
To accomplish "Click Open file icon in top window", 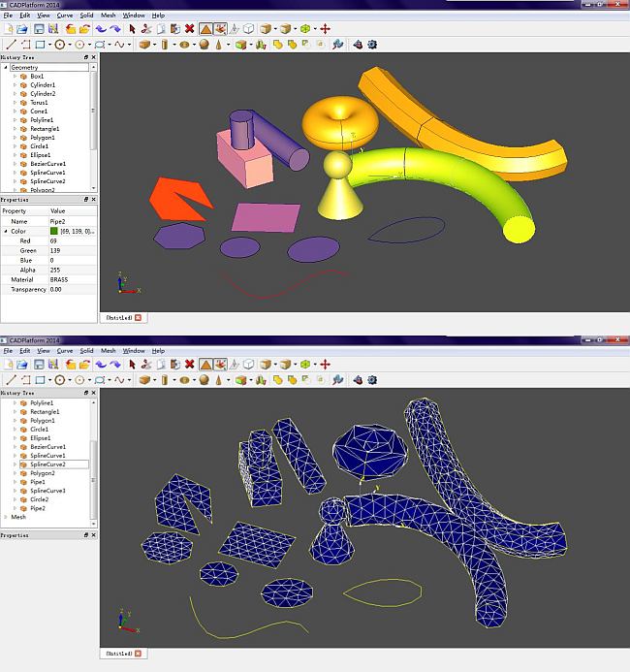I will [x=22, y=29].
